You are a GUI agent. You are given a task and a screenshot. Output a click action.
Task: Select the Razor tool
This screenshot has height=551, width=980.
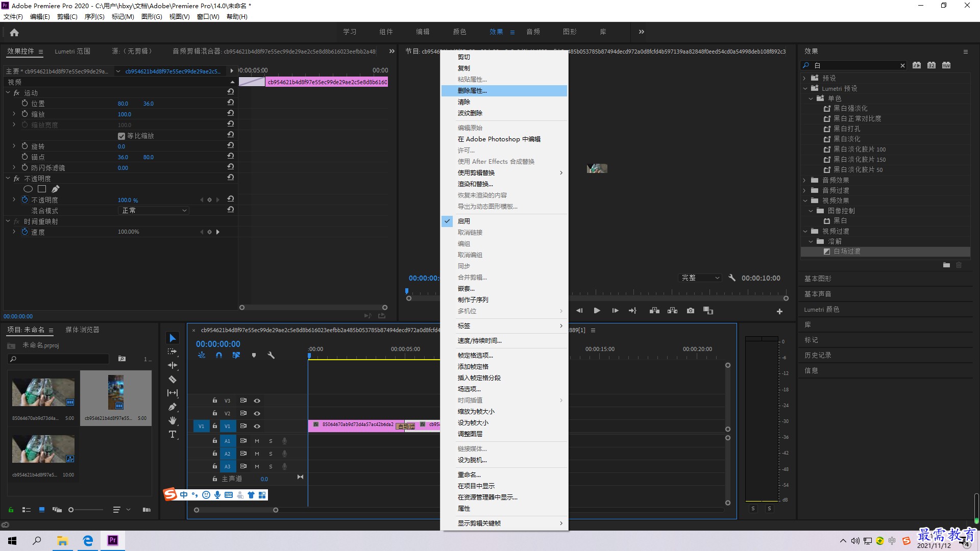173,379
